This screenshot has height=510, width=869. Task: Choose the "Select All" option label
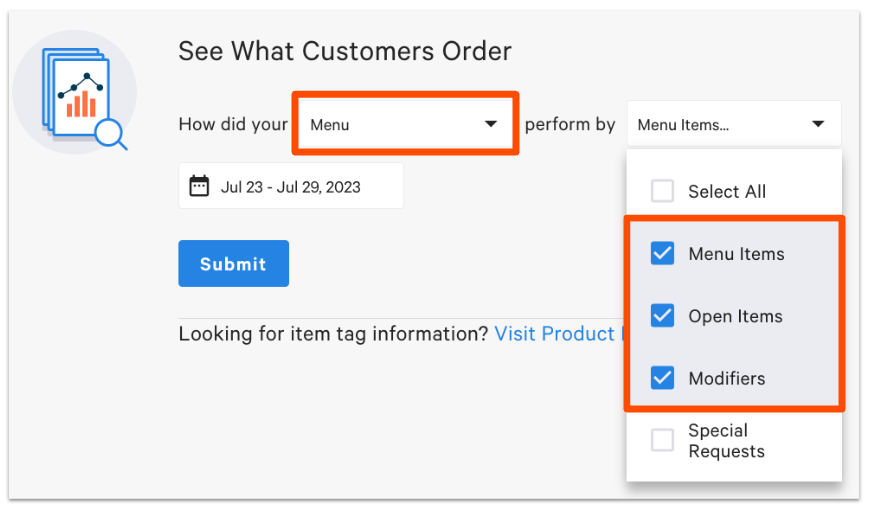tap(727, 191)
